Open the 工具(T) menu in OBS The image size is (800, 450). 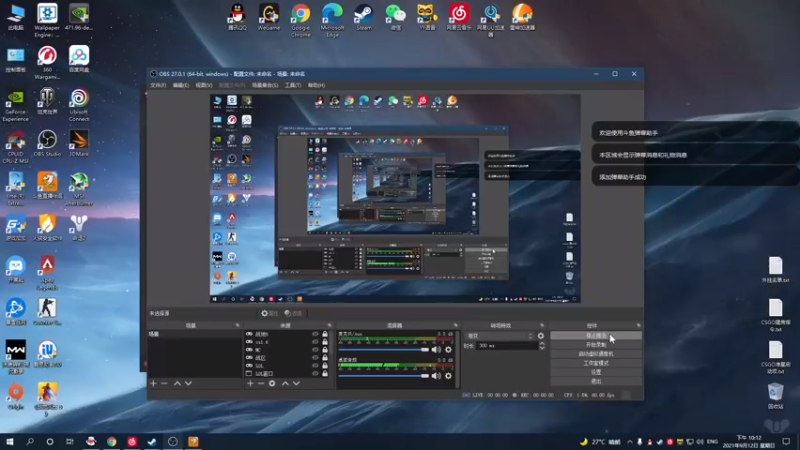pos(293,85)
